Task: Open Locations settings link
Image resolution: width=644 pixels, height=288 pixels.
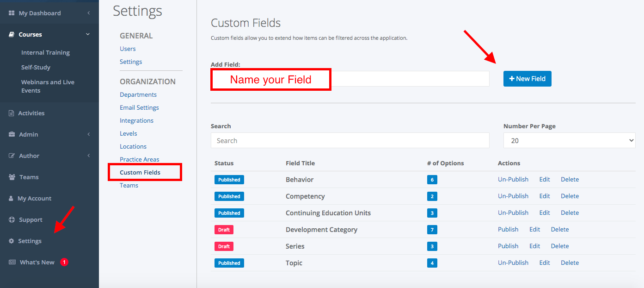Action: click(x=133, y=146)
